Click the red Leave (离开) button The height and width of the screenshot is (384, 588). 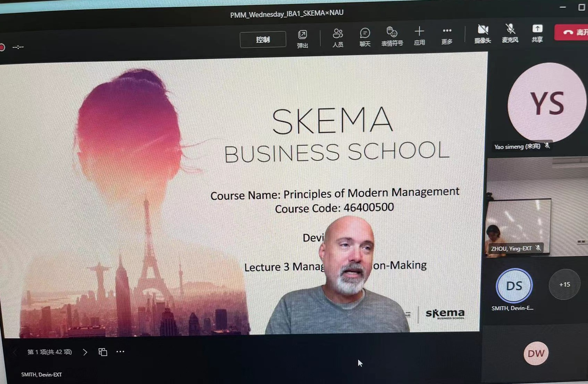coord(572,32)
